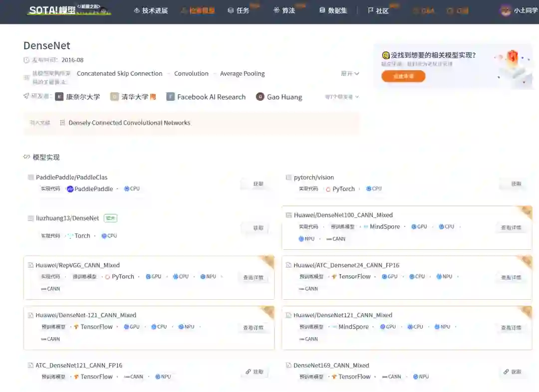This screenshot has height=392, width=539.
Task: Click the Convolution tag
Action: [x=191, y=73]
